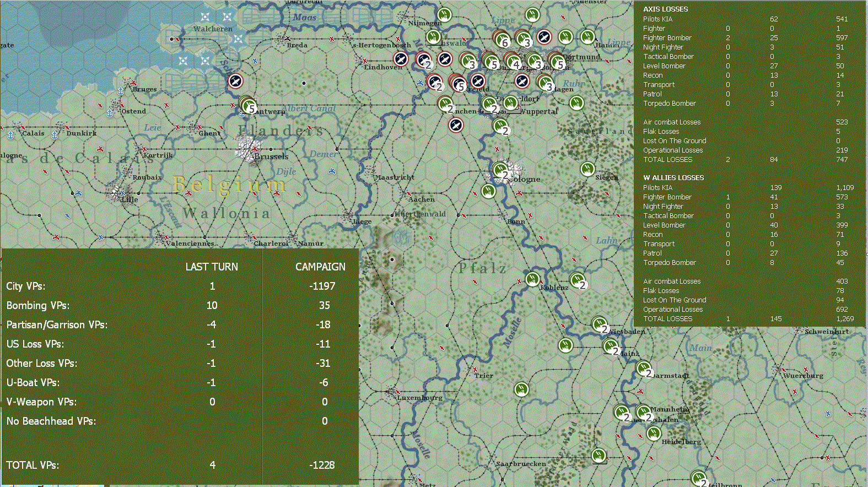Click the Axis total losses value 747
Screen dimensions: 868x487
842,160
